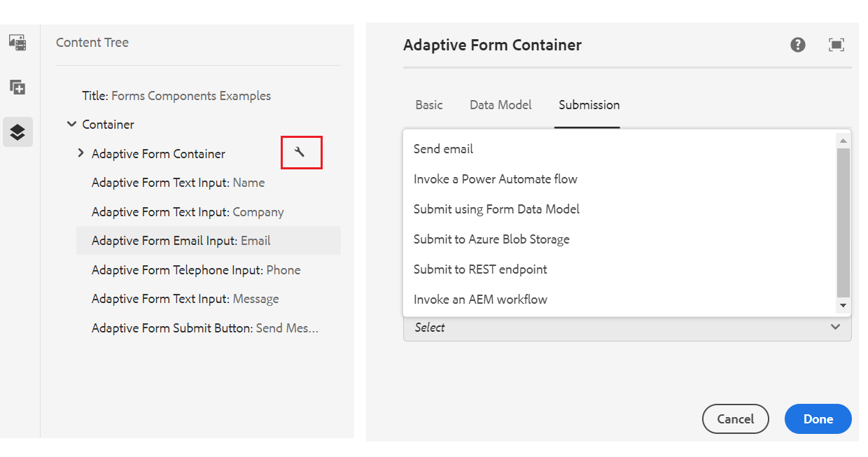
Task: Expand the Adaptive Form Container node
Action: [81, 153]
